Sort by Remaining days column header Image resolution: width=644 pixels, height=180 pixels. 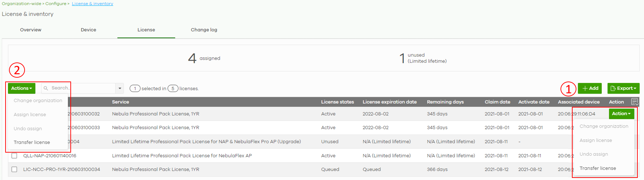[445, 102]
